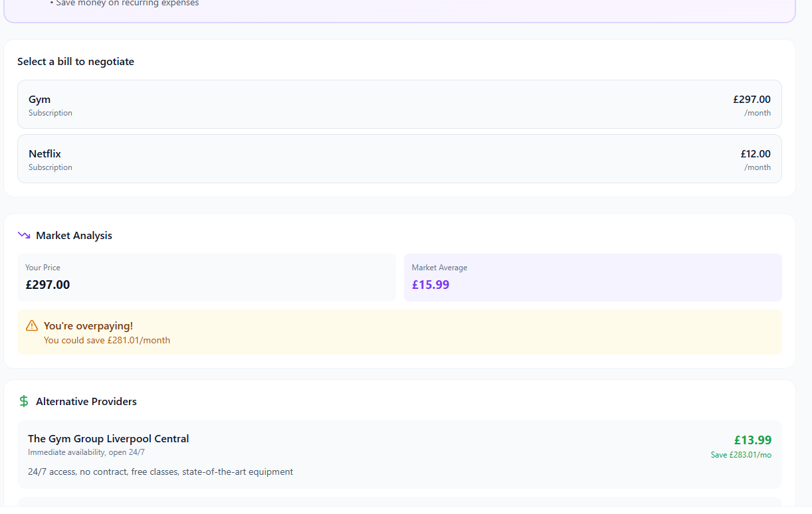Click "Save money on recurring expenses" bullet
The height and width of the screenshot is (514, 812).
pos(127,3)
